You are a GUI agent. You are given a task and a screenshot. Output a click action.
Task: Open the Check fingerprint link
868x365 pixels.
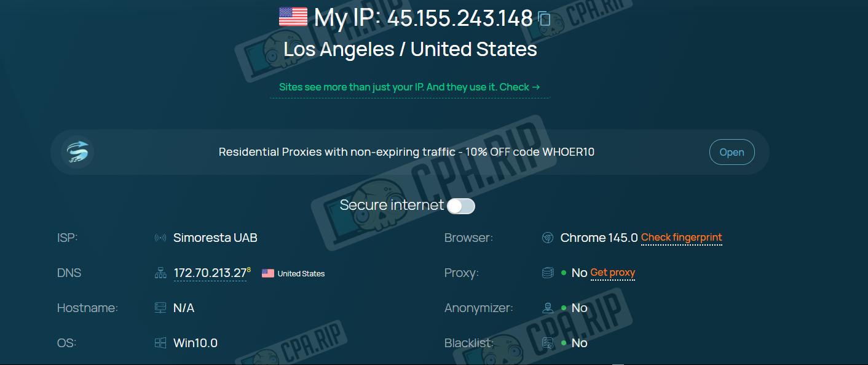coord(681,238)
